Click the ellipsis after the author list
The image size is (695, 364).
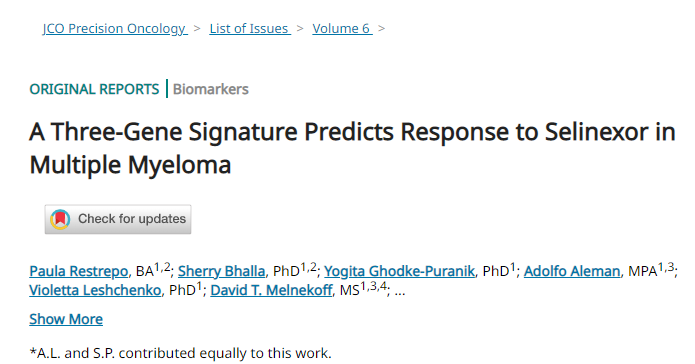click(x=400, y=292)
